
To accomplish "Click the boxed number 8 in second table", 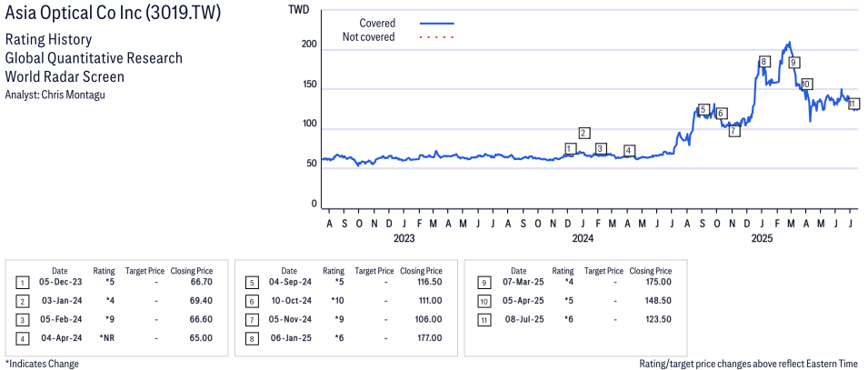I will tap(252, 339).
